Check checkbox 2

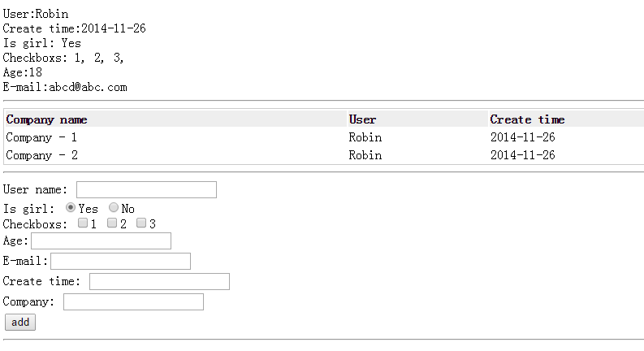pyautogui.click(x=112, y=223)
